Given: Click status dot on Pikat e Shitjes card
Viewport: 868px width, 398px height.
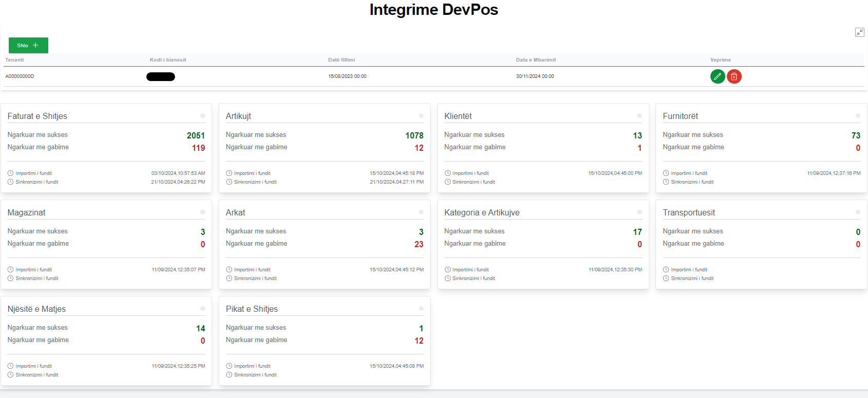Looking at the screenshot, I should click(x=421, y=309).
